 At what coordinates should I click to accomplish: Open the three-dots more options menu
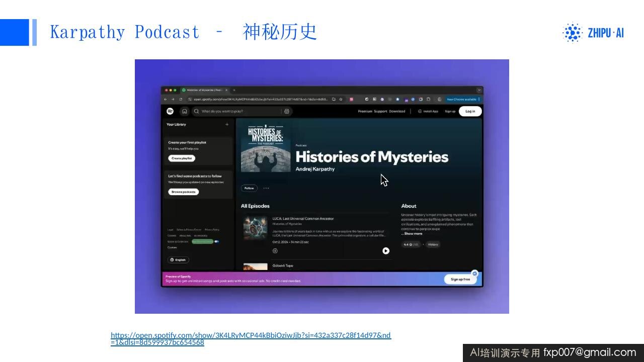pos(266,188)
